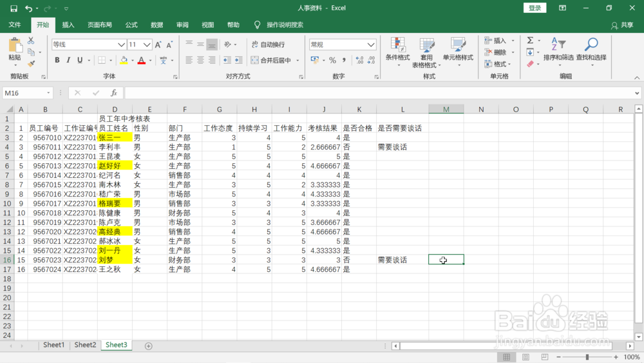Click in the 操作说明搜索 search box
The width and height of the screenshot is (644, 363).
(285, 25)
